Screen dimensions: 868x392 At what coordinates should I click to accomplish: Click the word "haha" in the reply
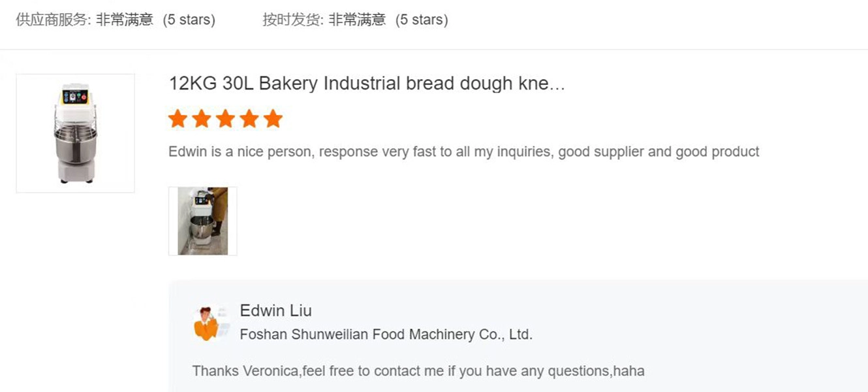click(630, 371)
